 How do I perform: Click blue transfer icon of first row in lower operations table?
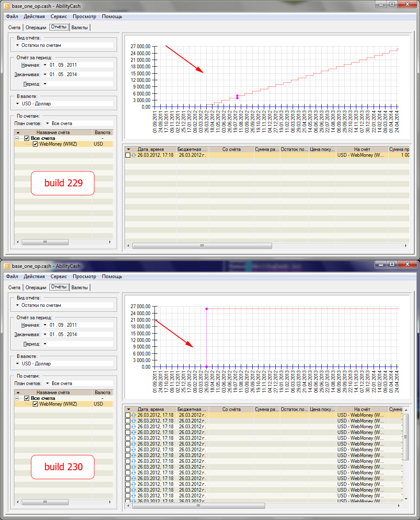(x=134, y=415)
